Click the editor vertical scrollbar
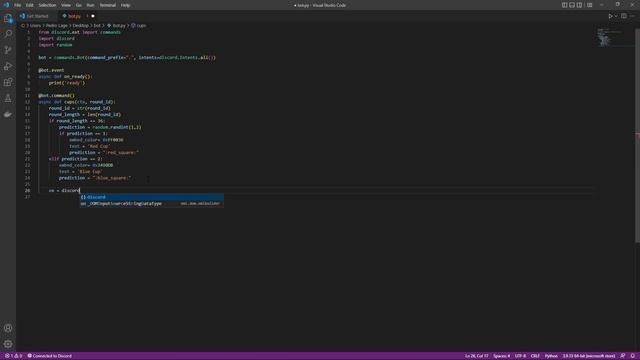Viewport: 640px width, 360px height. tap(638, 135)
